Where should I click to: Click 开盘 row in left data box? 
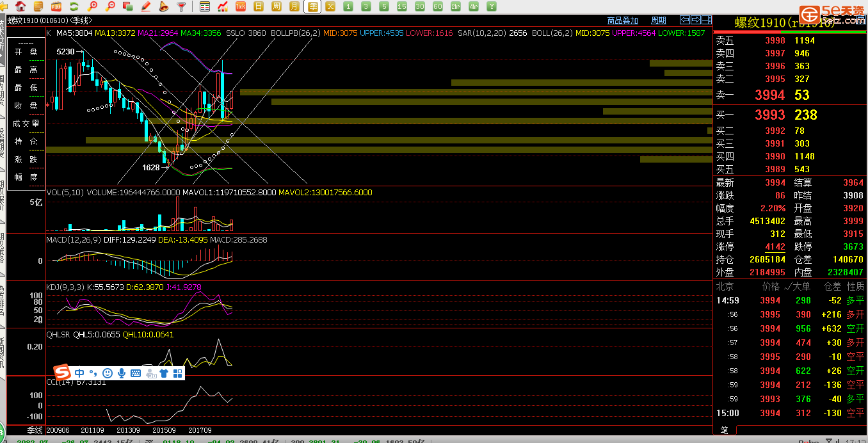click(x=26, y=52)
